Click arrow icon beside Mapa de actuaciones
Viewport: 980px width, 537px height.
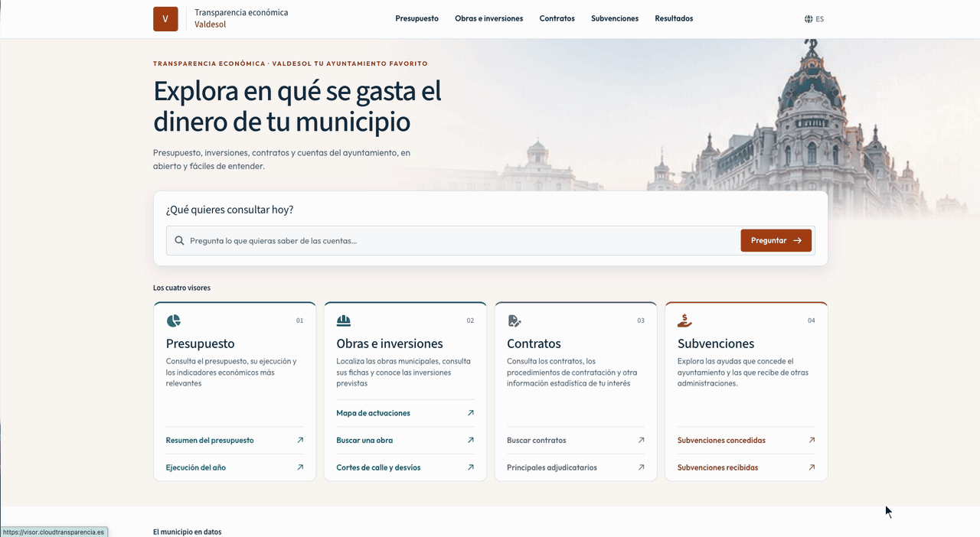point(471,413)
